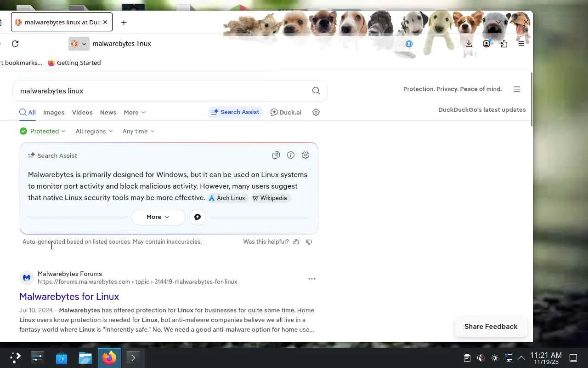Switch to the News tab
This screenshot has width=588, height=368.
point(108,112)
